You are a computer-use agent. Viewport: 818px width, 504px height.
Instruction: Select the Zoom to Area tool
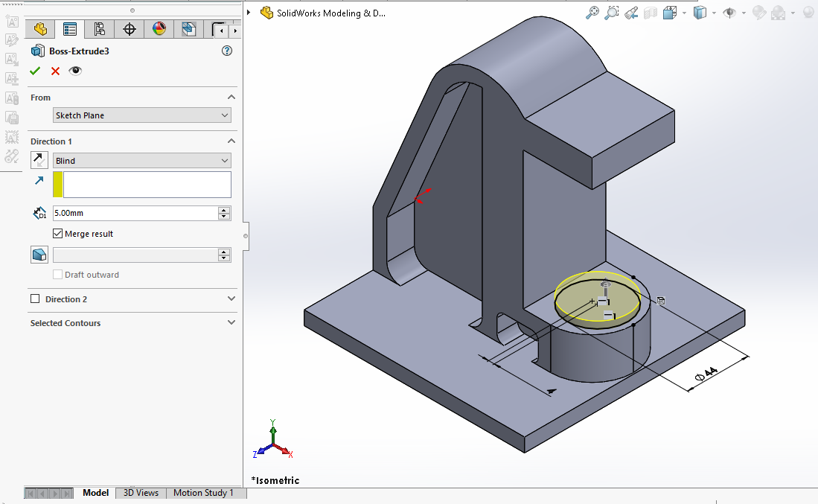pos(612,13)
